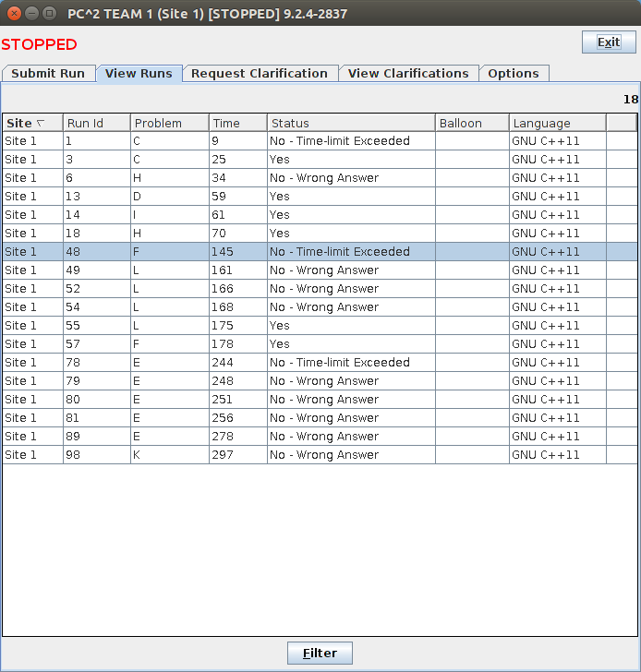Select run 55 with Yes status
Image resolution: width=641 pixels, height=672 pixels.
click(x=96, y=326)
